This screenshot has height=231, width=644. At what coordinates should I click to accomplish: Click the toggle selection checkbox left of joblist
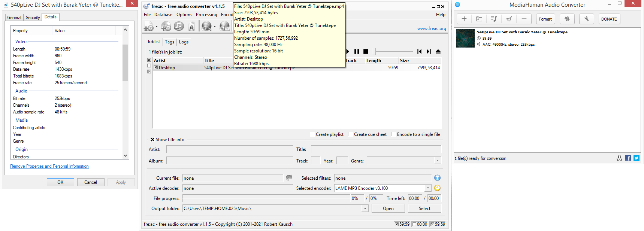[149, 72]
